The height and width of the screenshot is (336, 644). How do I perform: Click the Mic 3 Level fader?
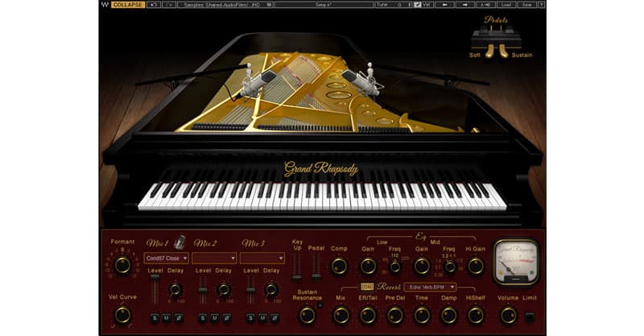click(x=250, y=289)
